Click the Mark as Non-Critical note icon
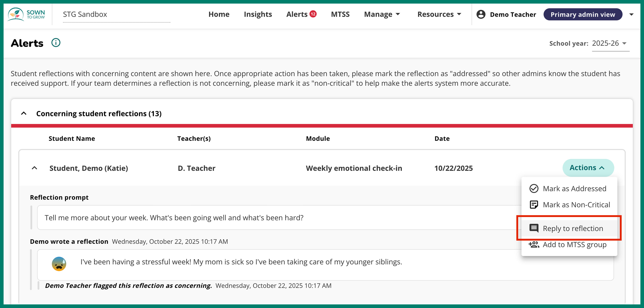Viewport: 644px width, 308px height. [x=534, y=204]
